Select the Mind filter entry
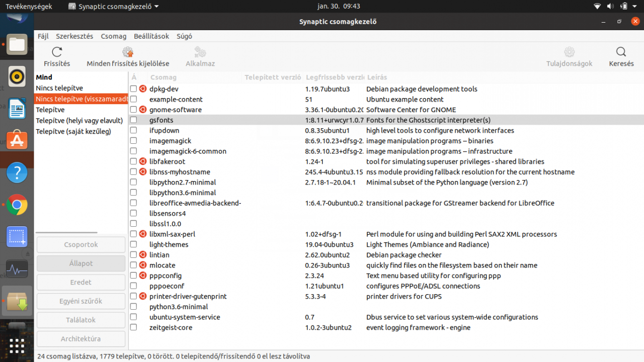 [x=81, y=77]
